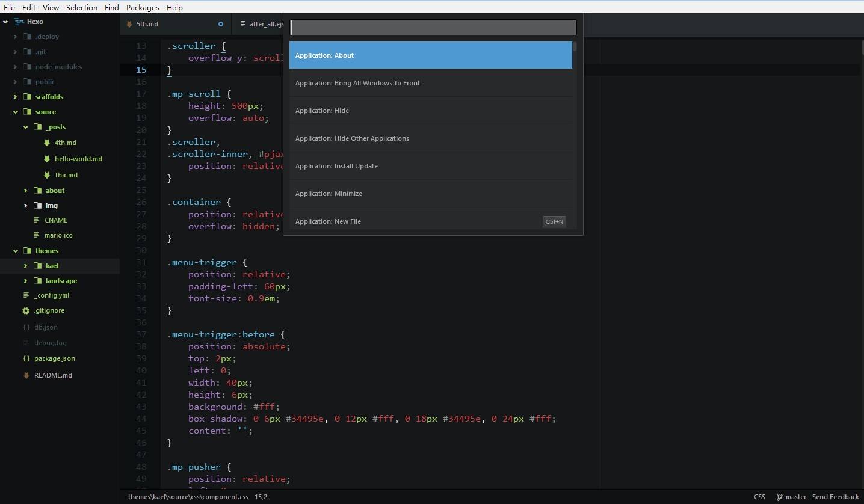Click the file icon beside _config.yml
Viewport: 864px width, 504px height.
pyautogui.click(x=26, y=295)
